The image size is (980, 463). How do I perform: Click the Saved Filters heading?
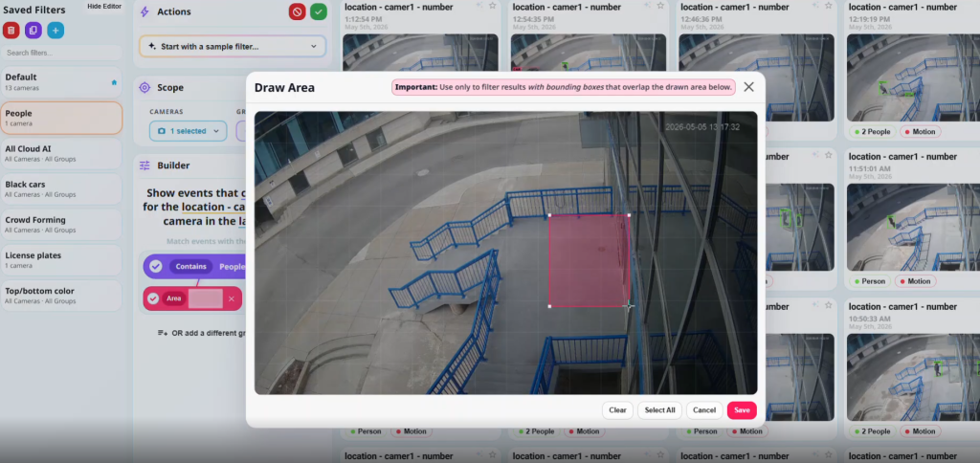tap(34, 10)
